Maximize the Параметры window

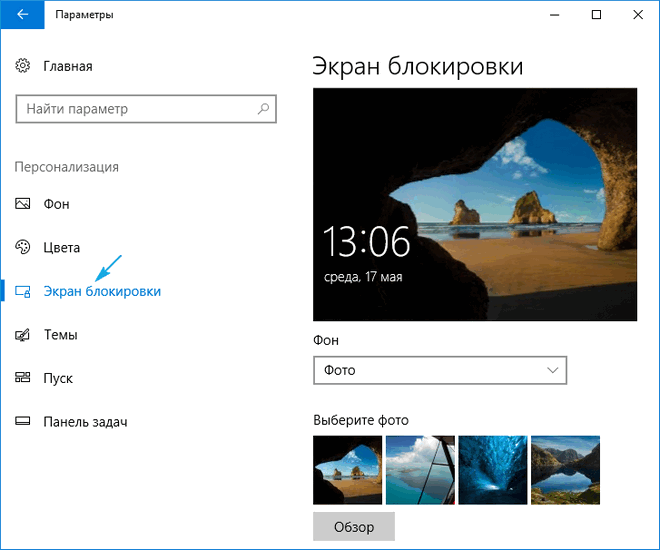click(x=596, y=15)
